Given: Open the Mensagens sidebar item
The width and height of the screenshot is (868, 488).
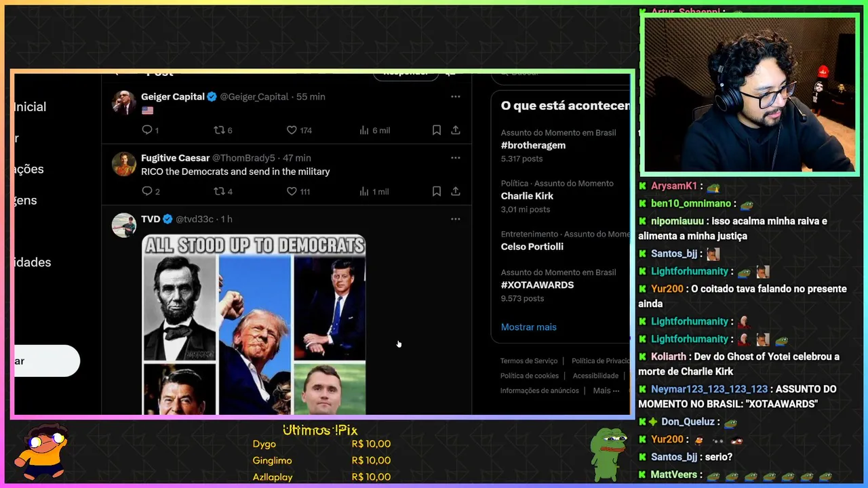Looking at the screenshot, I should pyautogui.click(x=26, y=201).
